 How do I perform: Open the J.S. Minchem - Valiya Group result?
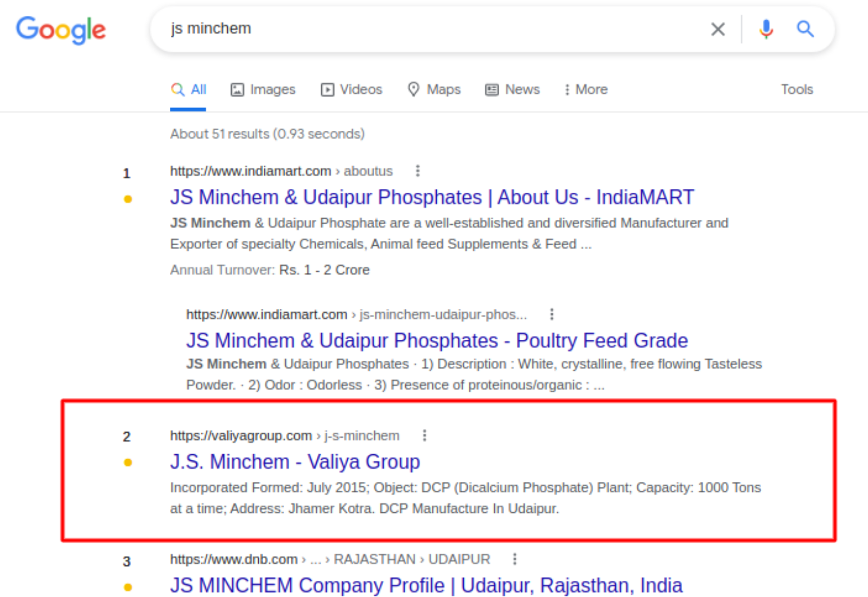(x=295, y=461)
